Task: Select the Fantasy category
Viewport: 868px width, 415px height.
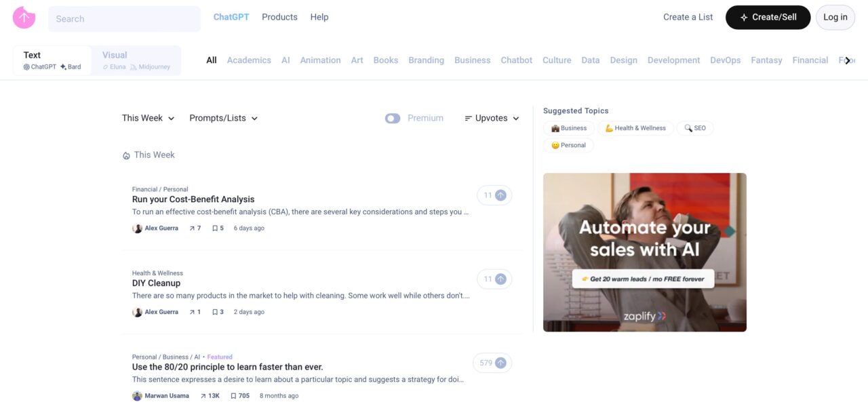Action: [x=766, y=60]
